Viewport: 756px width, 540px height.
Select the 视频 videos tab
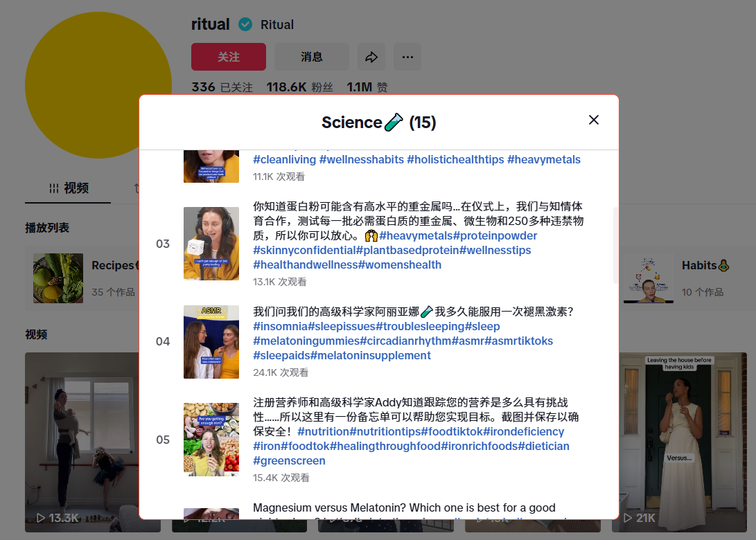[68, 188]
